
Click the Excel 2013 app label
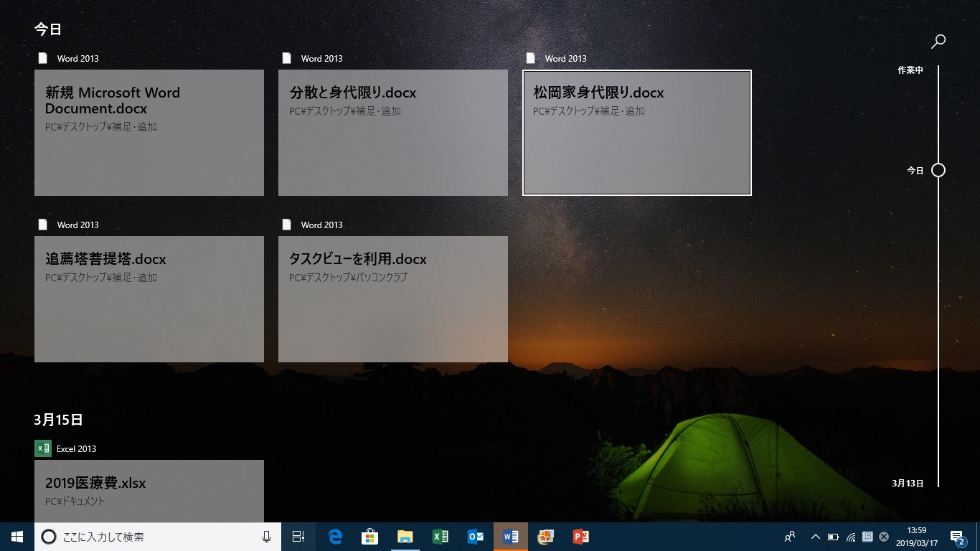[x=76, y=449]
